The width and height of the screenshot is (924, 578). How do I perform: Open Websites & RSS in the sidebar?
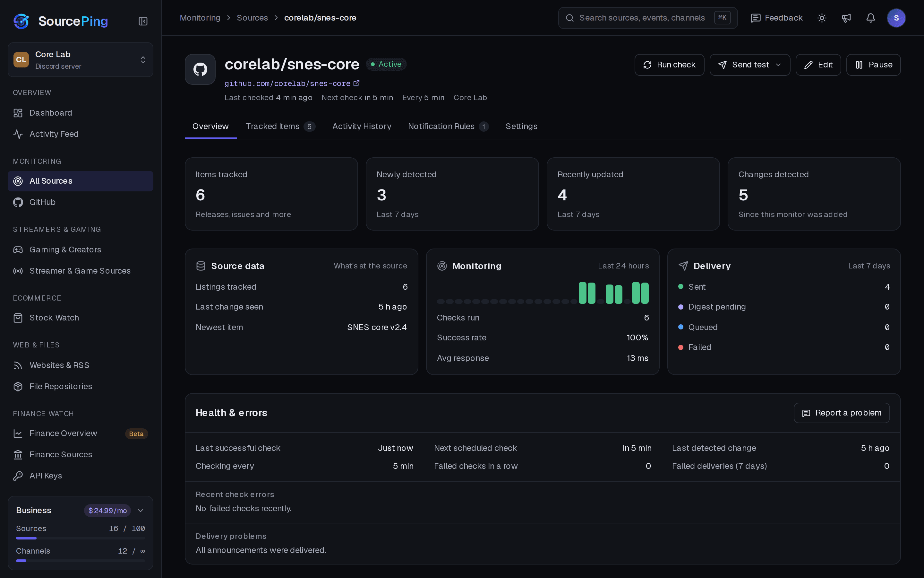(81, 365)
